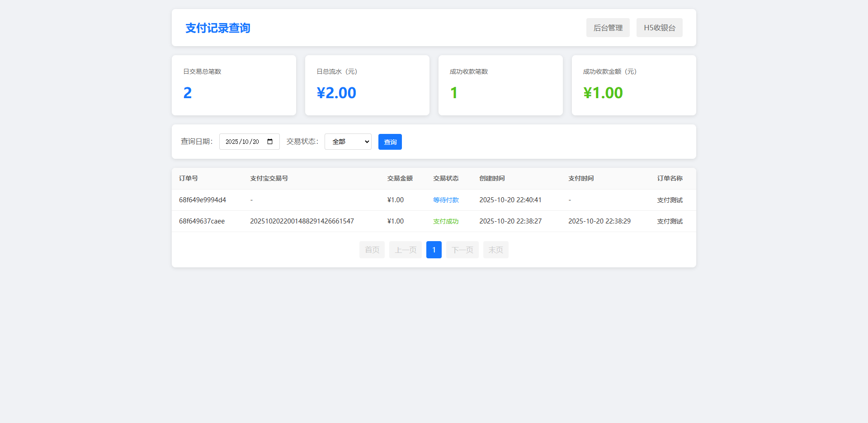Click the 成功收款金额 statistics card
This screenshot has width=868, height=423.
point(633,85)
